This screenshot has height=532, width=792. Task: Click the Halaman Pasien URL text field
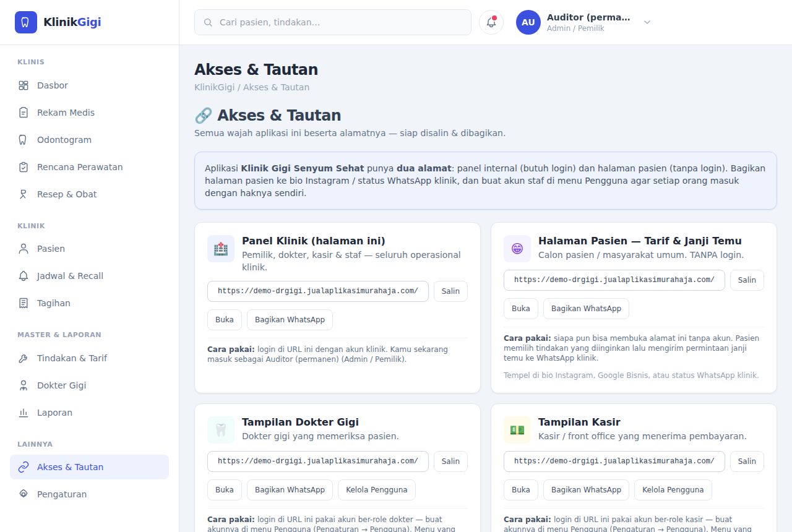(x=614, y=280)
